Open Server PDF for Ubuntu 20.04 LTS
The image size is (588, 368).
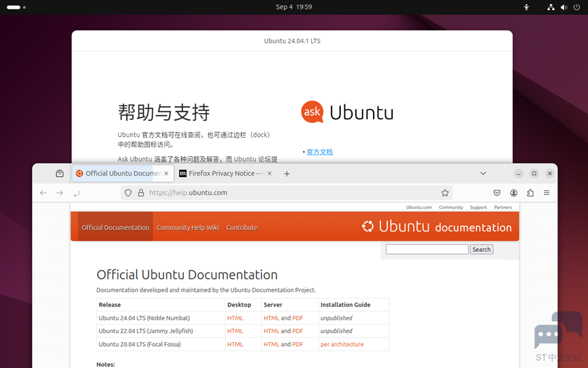point(297,344)
